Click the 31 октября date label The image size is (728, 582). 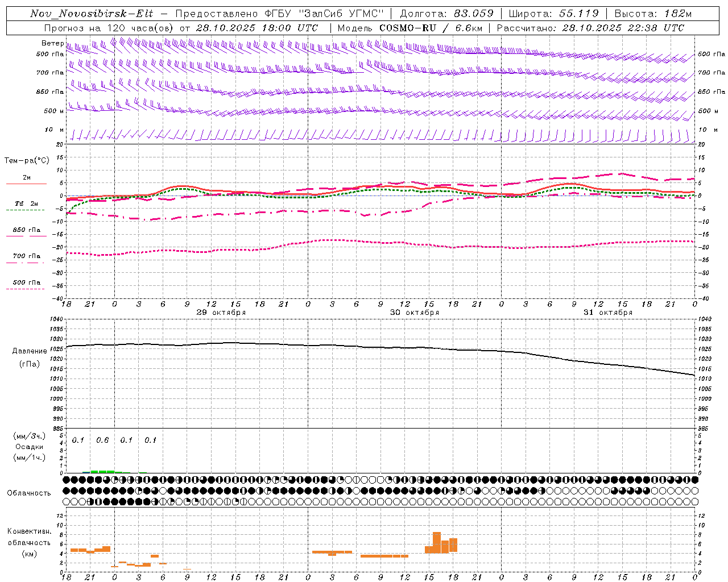[608, 313]
